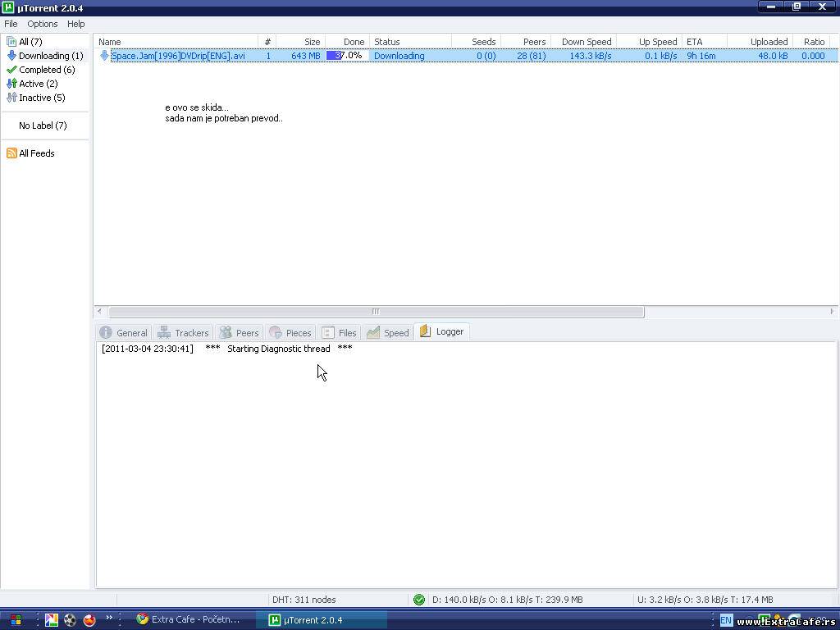Click the scroll left arrow
Screen dimensions: 840x630
99,311
